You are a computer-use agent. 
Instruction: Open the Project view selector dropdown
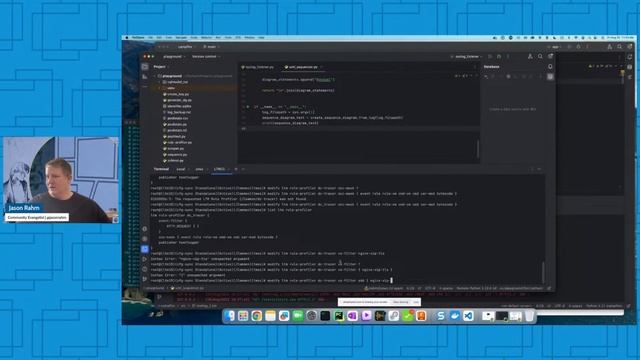tap(162, 67)
